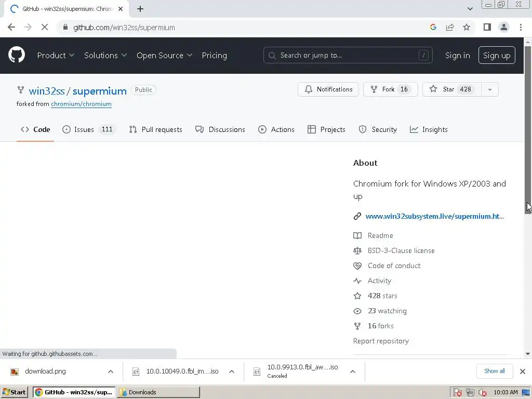Expand options for download.png
Image resolution: width=532 pixels, height=399 pixels.
pyautogui.click(x=110, y=371)
